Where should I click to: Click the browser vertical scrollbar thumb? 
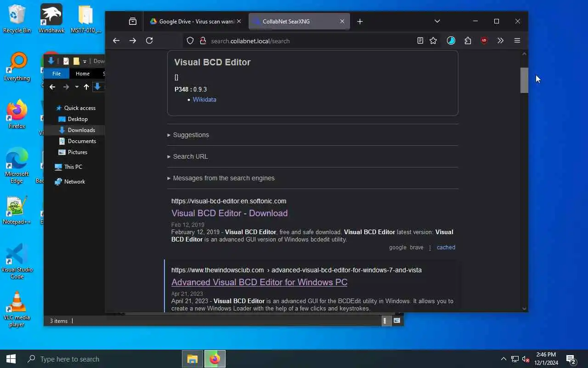point(524,80)
